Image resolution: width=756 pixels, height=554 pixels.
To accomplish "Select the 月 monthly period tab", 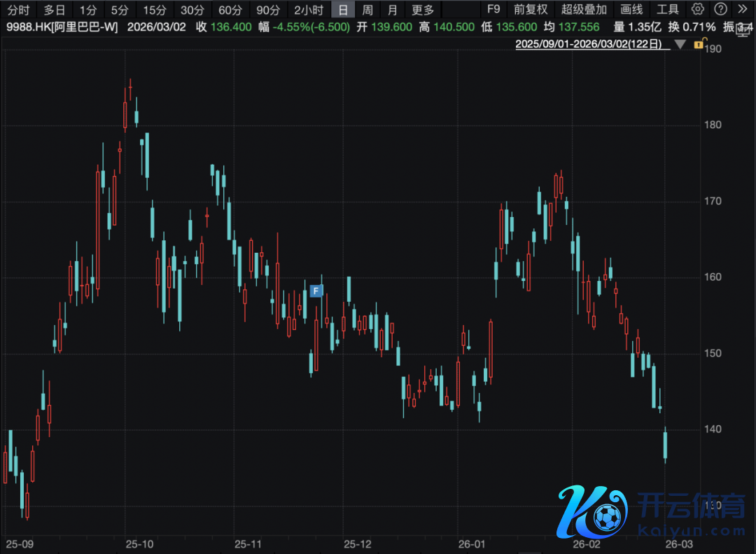I will [393, 10].
